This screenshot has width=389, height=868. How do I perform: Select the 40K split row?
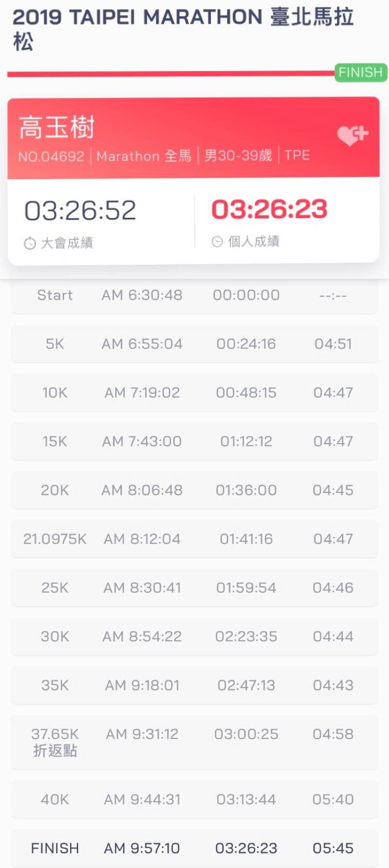tap(194, 799)
